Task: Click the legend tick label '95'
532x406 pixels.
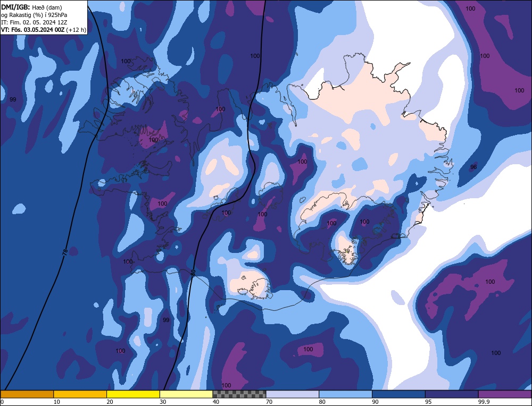Action: pos(428,402)
